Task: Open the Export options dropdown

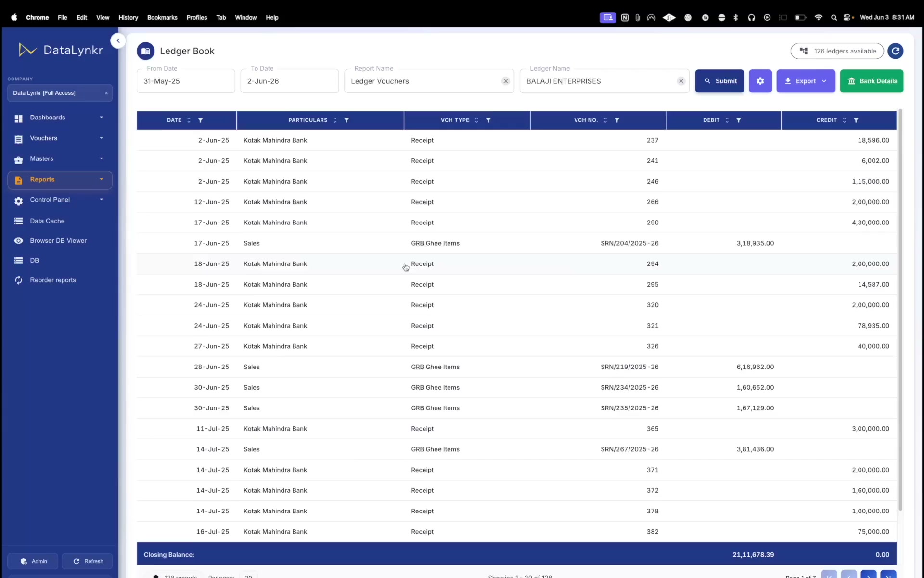Action: (806, 81)
